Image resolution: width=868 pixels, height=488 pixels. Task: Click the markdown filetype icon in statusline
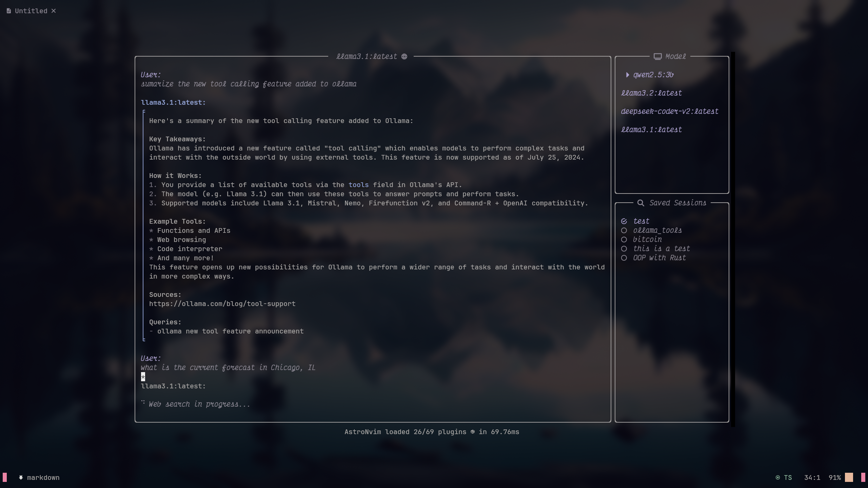click(x=21, y=477)
